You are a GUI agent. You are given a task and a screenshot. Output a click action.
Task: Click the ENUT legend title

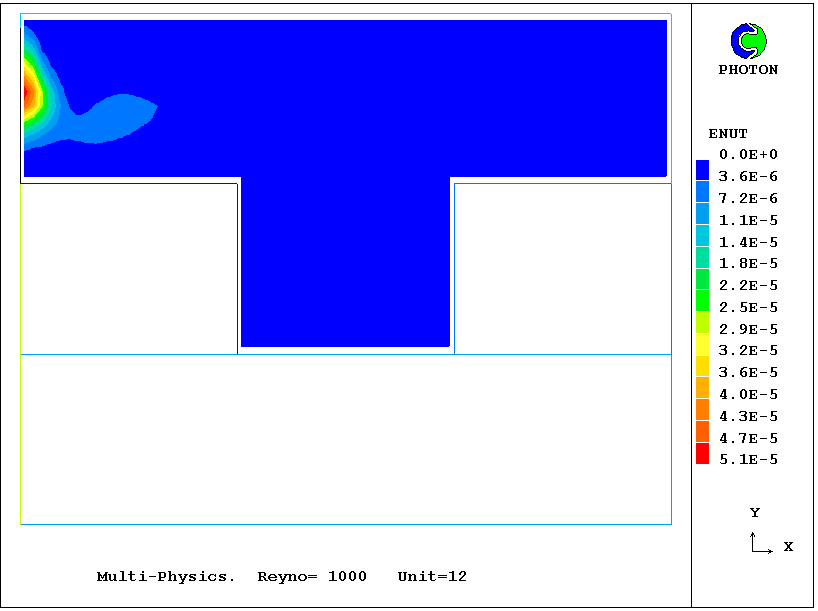point(727,133)
